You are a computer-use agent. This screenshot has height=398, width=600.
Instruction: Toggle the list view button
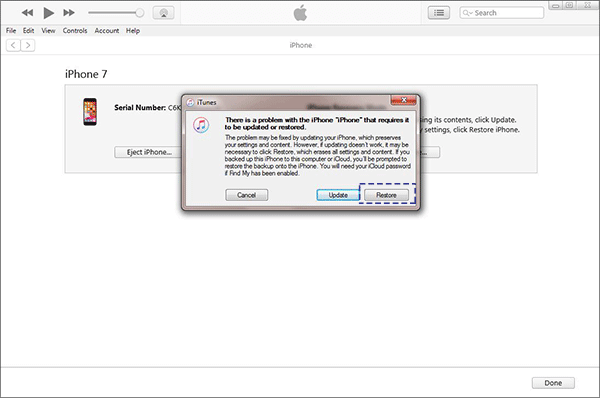(439, 13)
